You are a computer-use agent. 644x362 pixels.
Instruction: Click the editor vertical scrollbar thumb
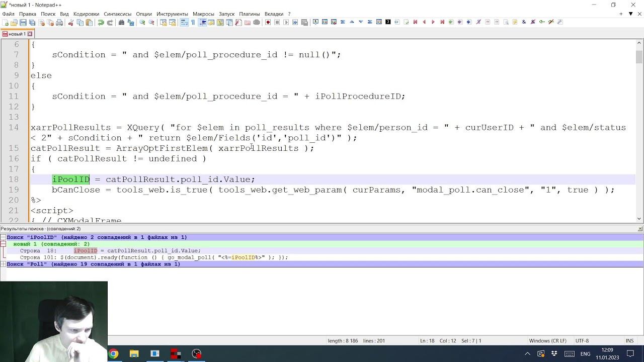pos(639,57)
